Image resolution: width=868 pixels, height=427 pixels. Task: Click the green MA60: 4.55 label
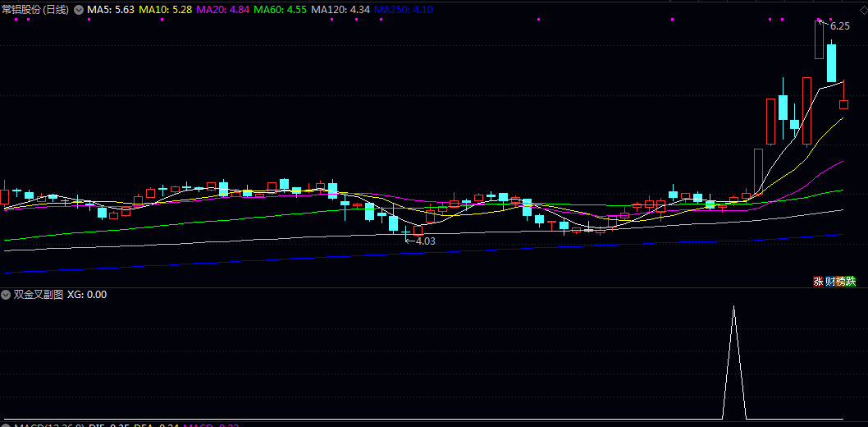click(280, 9)
